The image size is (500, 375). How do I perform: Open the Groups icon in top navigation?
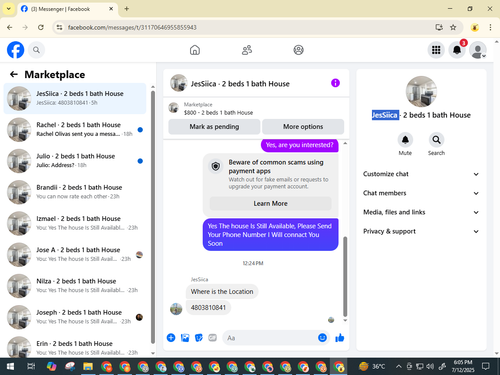(298, 50)
